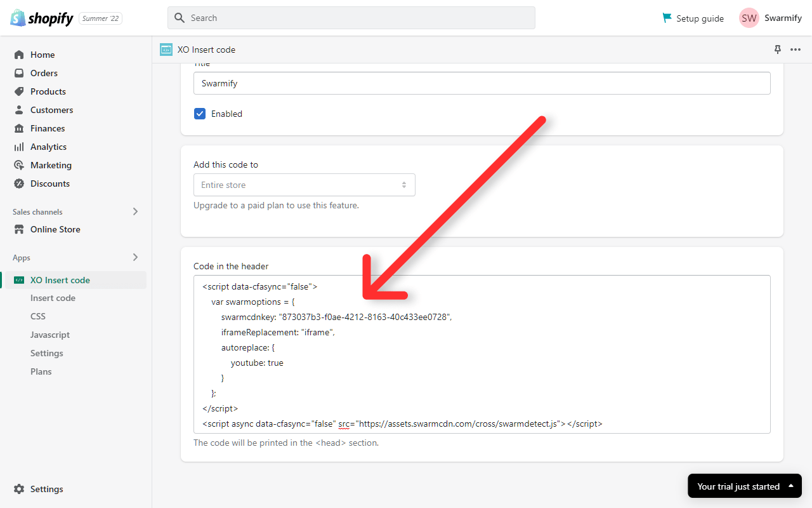Open the app's Settings subpage
Screen dimensions: 812x508
[x=47, y=353]
